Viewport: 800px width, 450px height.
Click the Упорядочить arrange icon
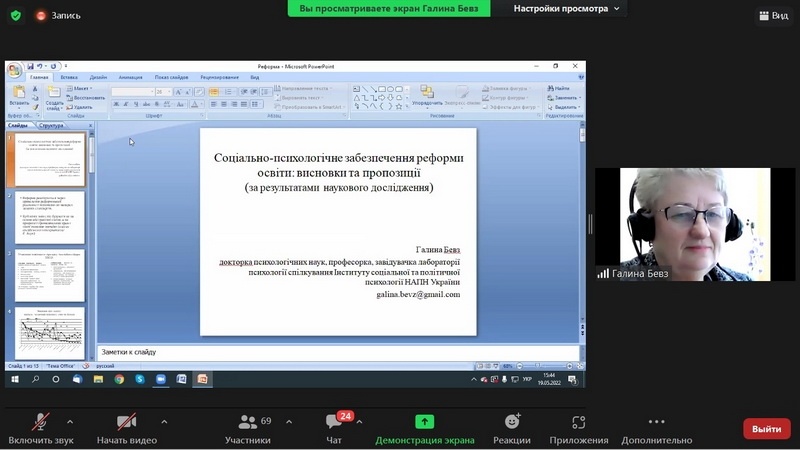(x=427, y=92)
